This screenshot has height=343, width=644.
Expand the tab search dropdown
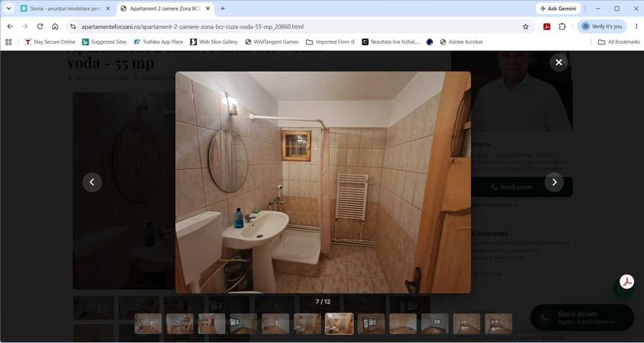pos(8,8)
